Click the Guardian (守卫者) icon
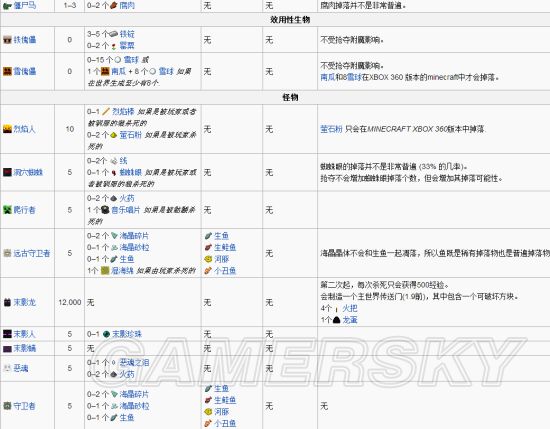The height and width of the screenshot is (429, 550). (7, 406)
